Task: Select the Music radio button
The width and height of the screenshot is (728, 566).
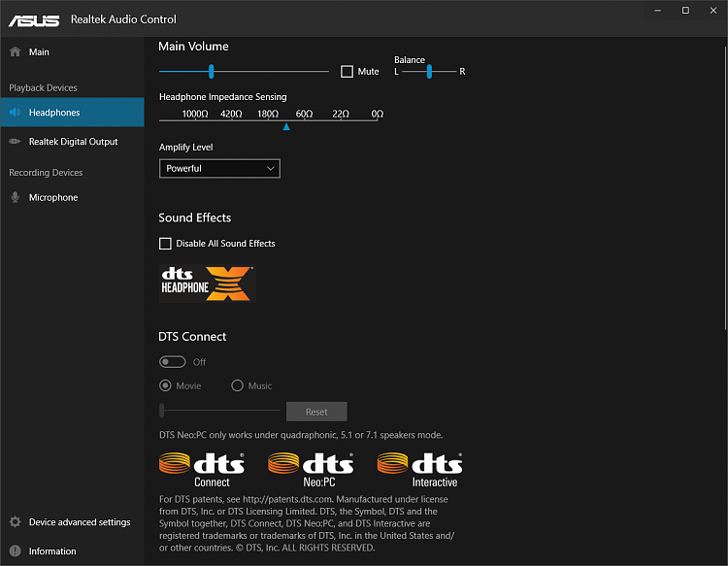Action: coord(237,385)
